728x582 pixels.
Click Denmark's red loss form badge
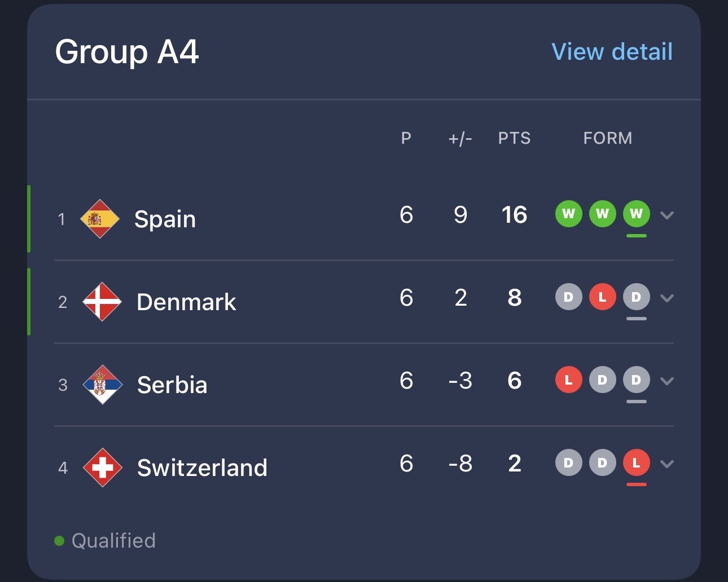pyautogui.click(x=602, y=297)
